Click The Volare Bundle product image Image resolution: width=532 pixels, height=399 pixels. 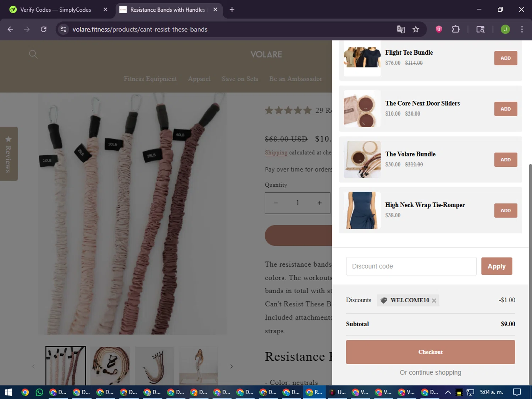click(x=362, y=159)
